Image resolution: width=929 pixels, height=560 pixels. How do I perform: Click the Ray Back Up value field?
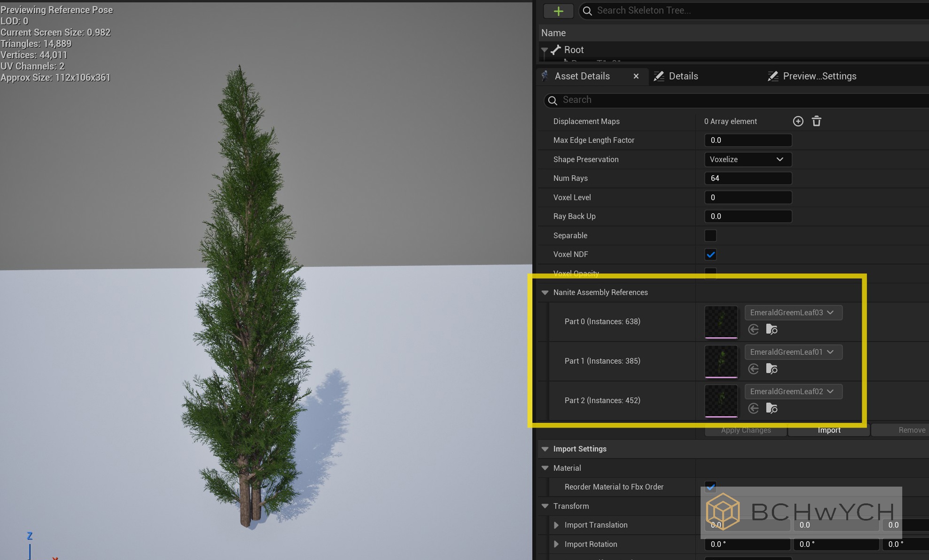[x=748, y=216]
